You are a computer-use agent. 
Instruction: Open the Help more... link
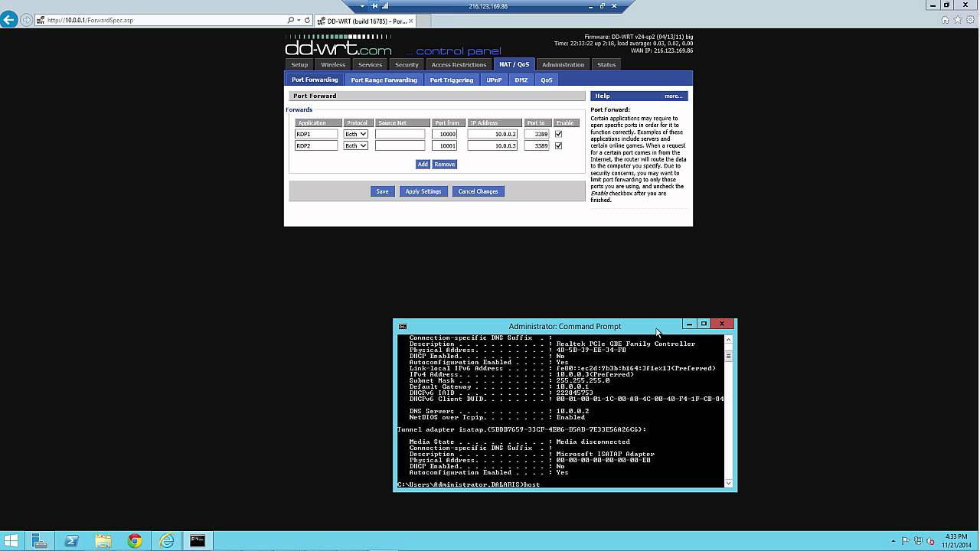[673, 96]
